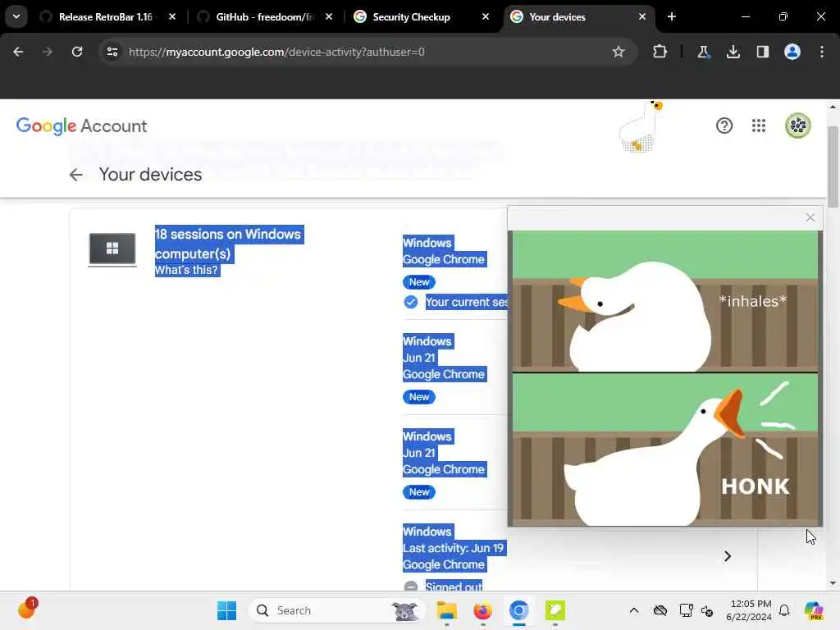Open the Chrome profile icon
This screenshot has height=630, width=840.
[x=792, y=52]
